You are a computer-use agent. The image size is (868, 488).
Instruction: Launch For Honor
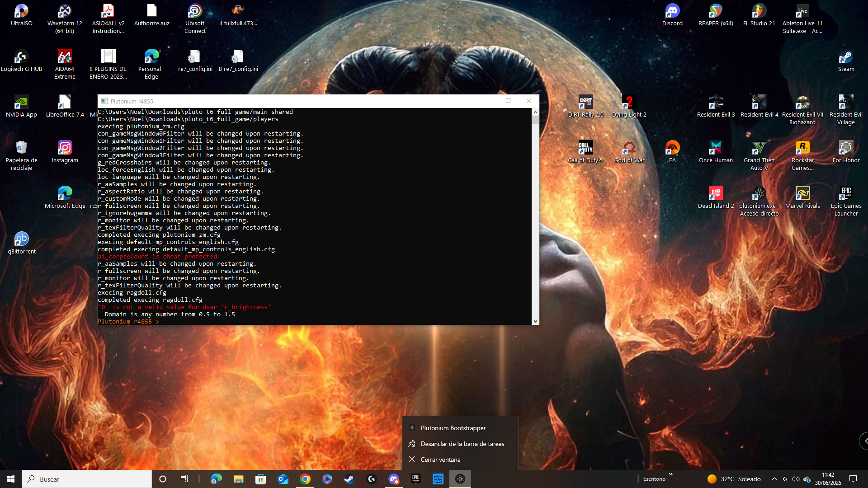[846, 152]
